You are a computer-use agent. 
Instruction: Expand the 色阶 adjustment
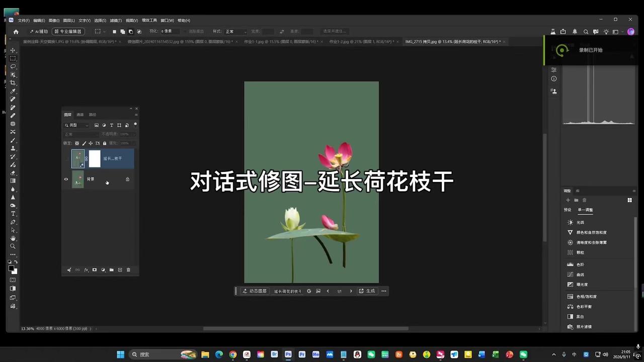tap(580, 264)
